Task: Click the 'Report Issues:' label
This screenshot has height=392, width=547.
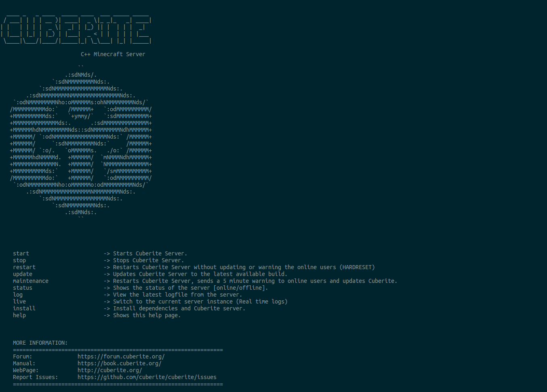Action: [x=36, y=377]
